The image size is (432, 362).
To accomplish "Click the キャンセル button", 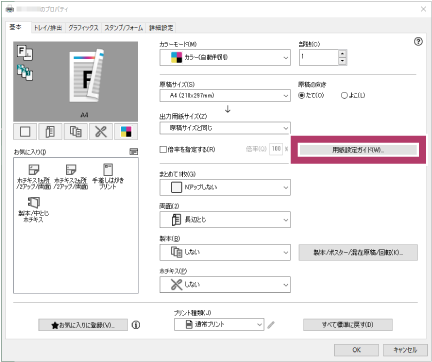I will point(405,350).
